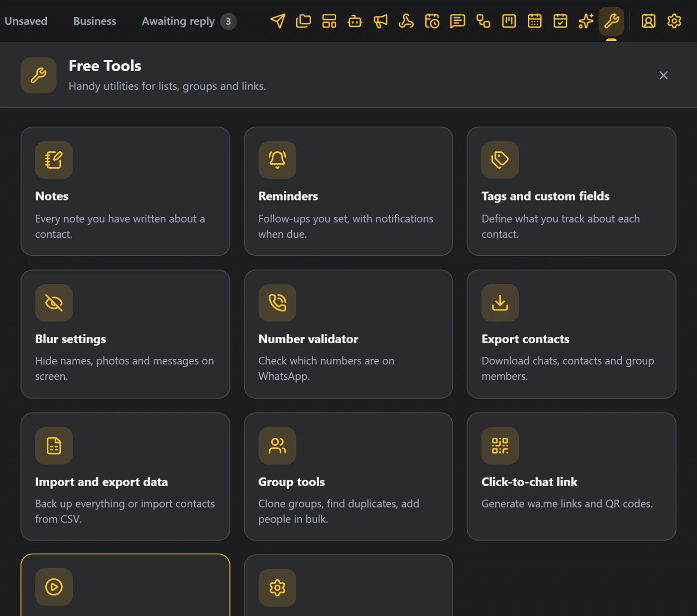Open the Import and export data title
Screen dimensions: 697x616
pos(102,482)
